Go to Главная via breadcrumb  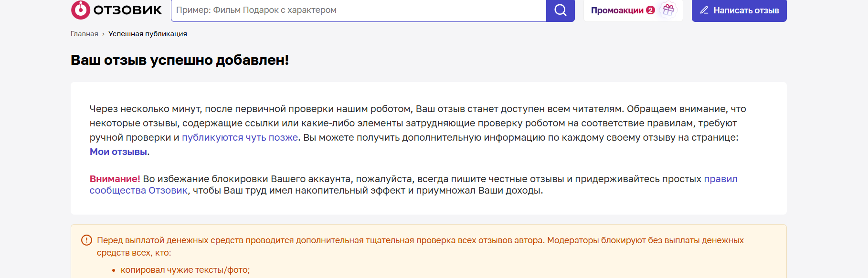(85, 34)
